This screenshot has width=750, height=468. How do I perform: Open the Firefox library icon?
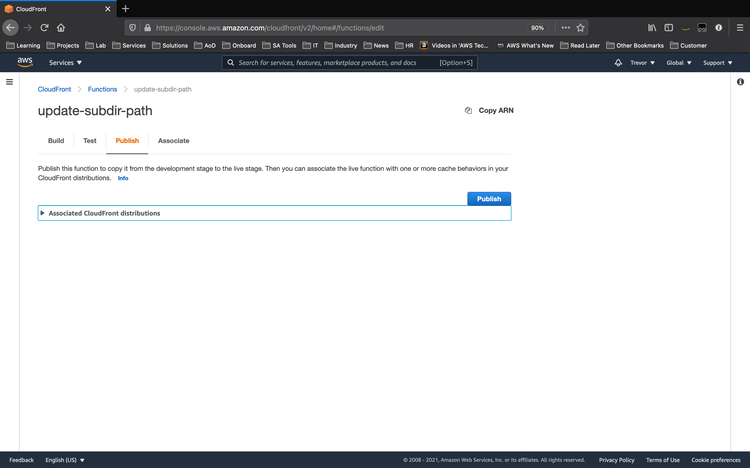652,28
